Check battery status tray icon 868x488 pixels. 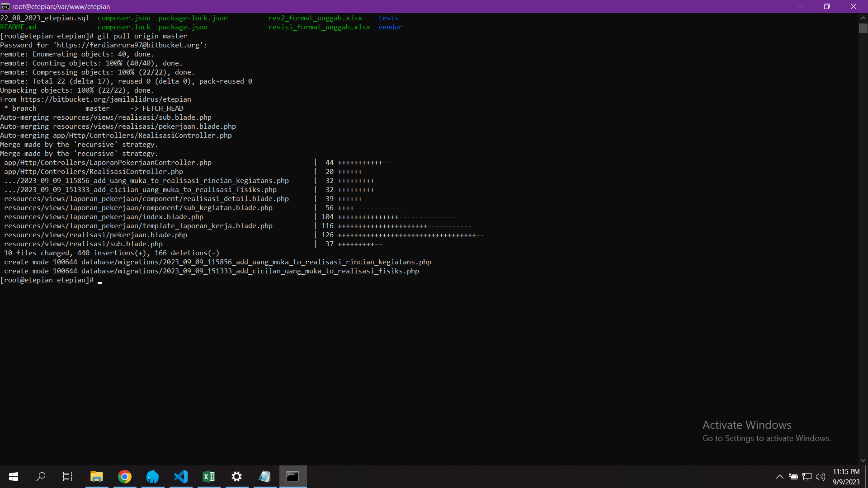pyautogui.click(x=793, y=477)
